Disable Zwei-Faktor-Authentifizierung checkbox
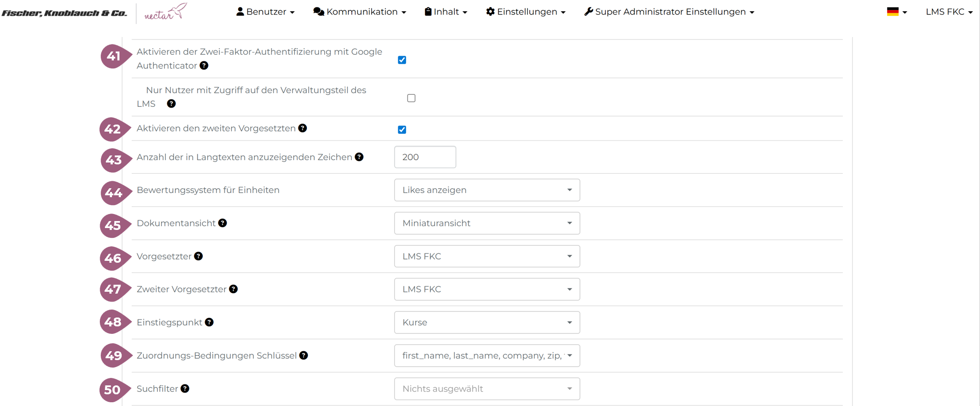The width and height of the screenshot is (980, 406). click(402, 60)
